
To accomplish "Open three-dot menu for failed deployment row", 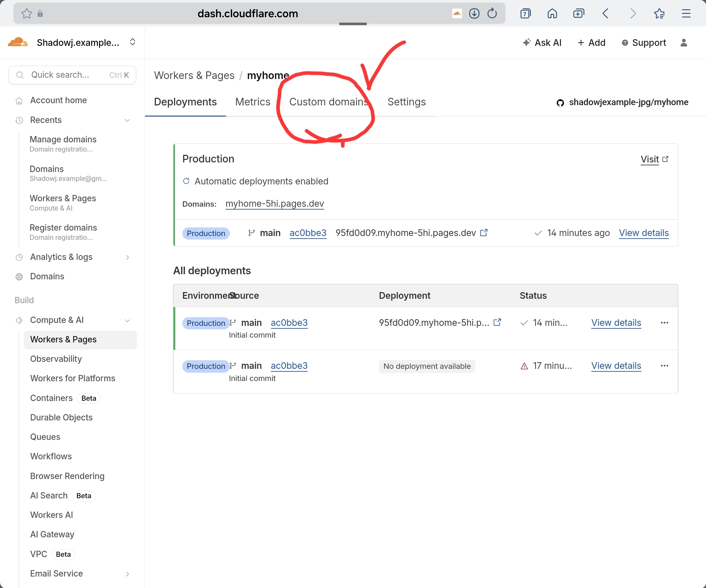I will click(x=664, y=366).
